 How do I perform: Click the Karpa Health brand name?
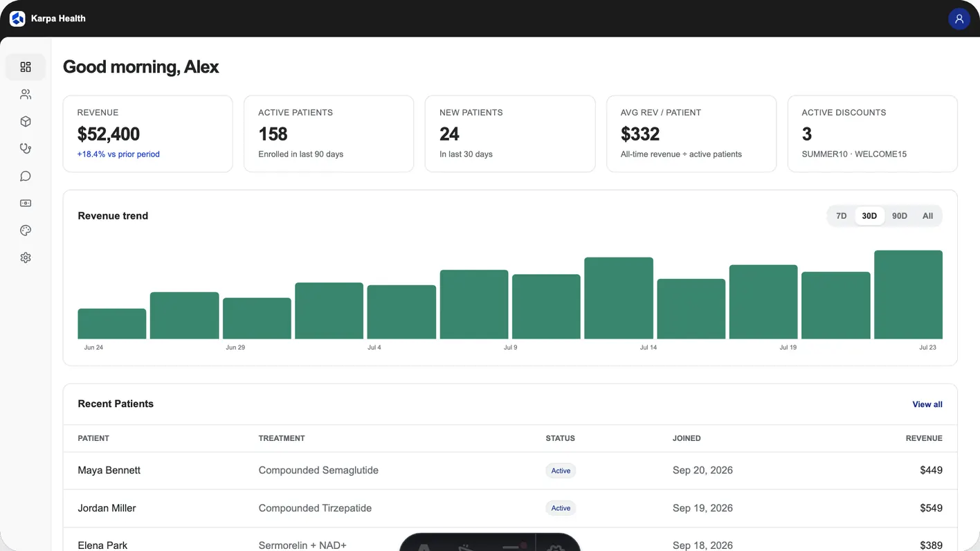(58, 19)
